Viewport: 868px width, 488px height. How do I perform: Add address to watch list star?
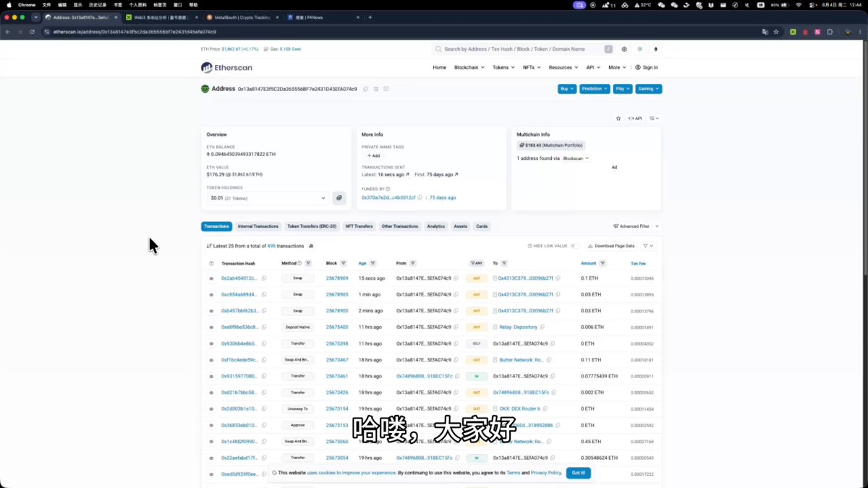(x=618, y=118)
